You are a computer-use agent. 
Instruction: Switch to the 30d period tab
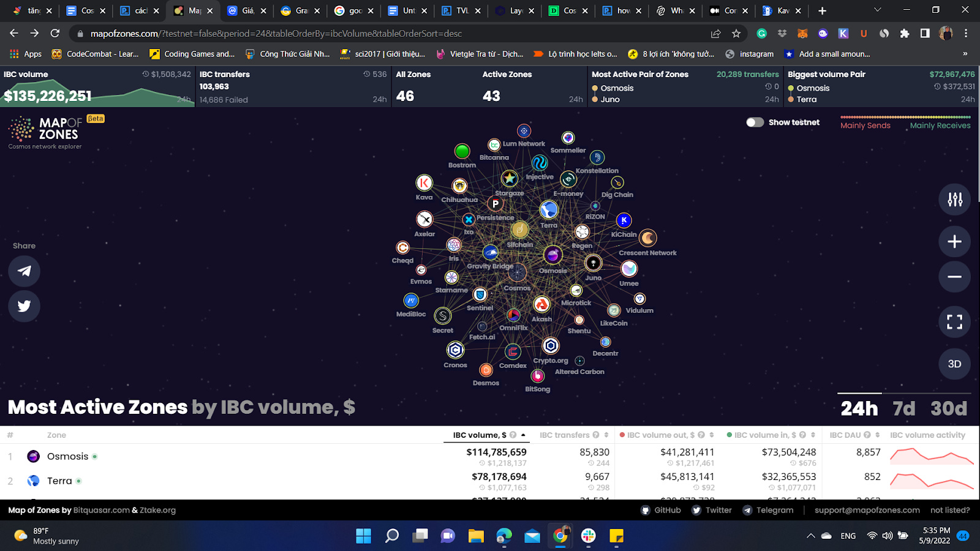point(949,408)
